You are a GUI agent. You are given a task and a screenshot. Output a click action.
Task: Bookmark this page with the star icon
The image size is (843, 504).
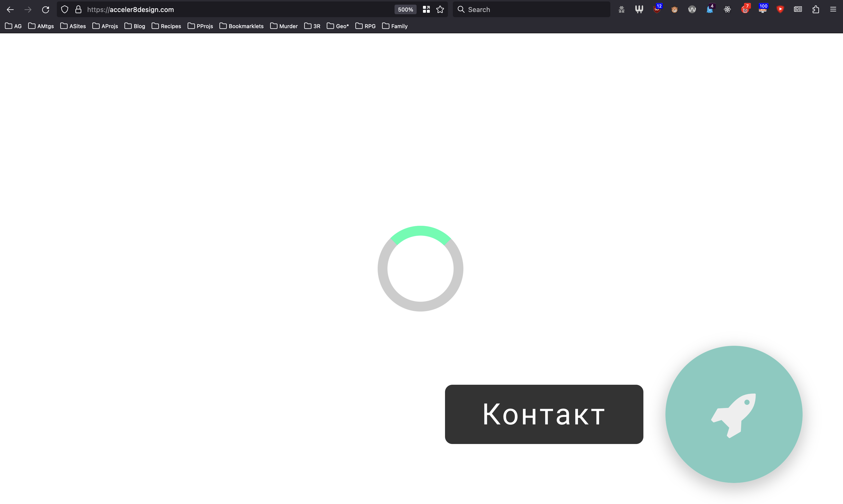point(440,10)
